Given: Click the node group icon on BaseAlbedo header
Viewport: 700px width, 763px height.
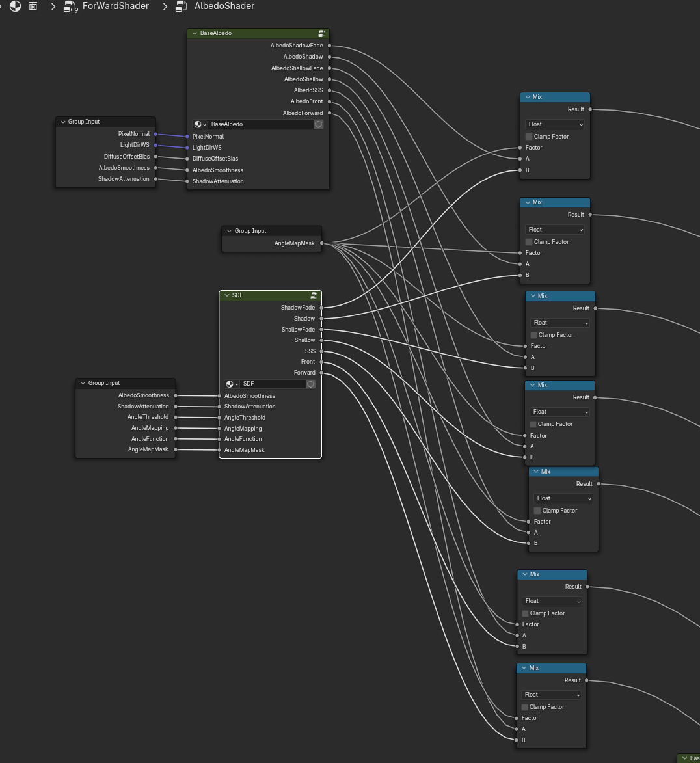Looking at the screenshot, I should 321,33.
